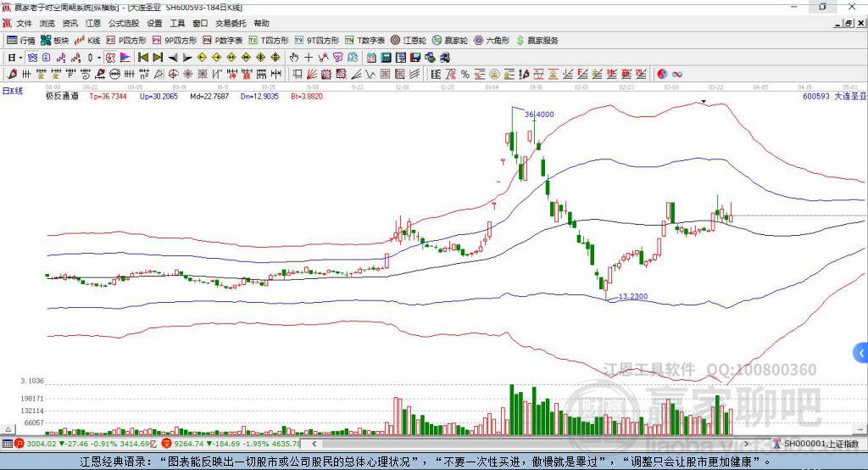
Task: Click the small grid icon in status bar
Action: pyautogui.click(x=7, y=444)
